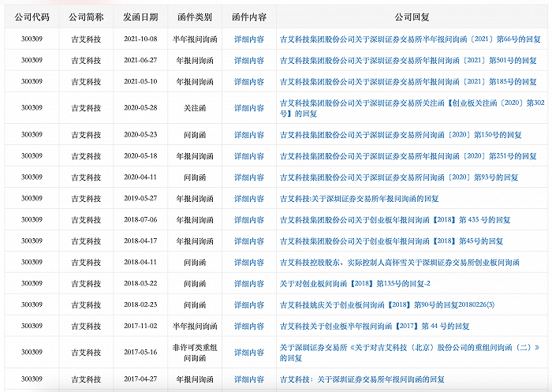Image resolution: width=552 pixels, height=392 pixels.
Task: Select 300309 code in 2017-04-27 row
Action: (32, 379)
